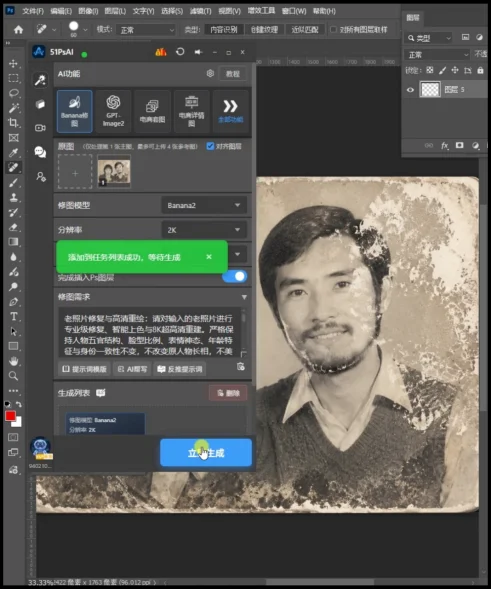492x589 pixels.
Task: Select the Clone Stamp tool
Action: coord(14,197)
